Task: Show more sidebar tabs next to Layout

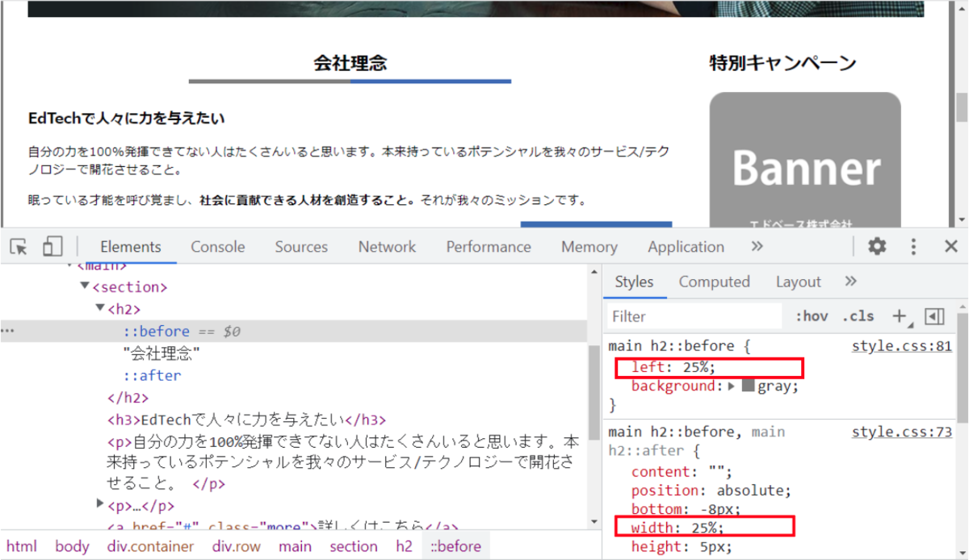Action: click(x=850, y=282)
